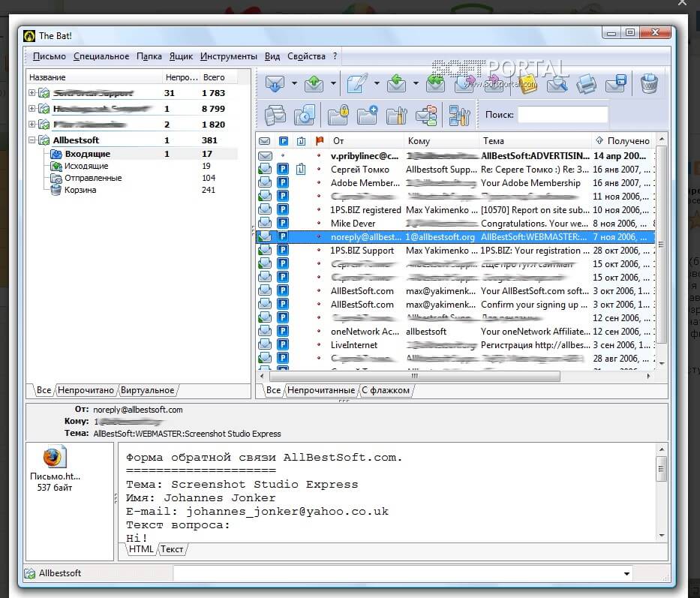Image resolution: width=700 pixels, height=598 pixels.
Task: Check for new mail via toolbar icon
Action: (x=275, y=83)
